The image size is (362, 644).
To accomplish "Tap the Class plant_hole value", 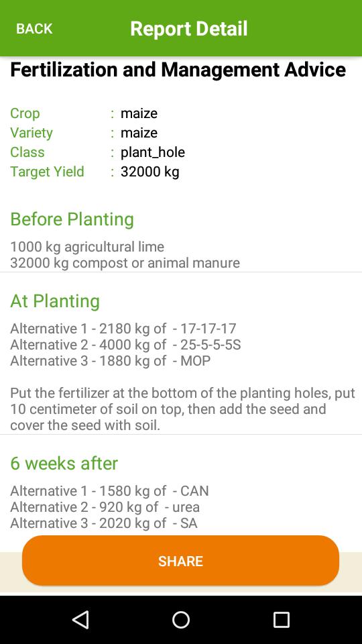I will point(153,152).
